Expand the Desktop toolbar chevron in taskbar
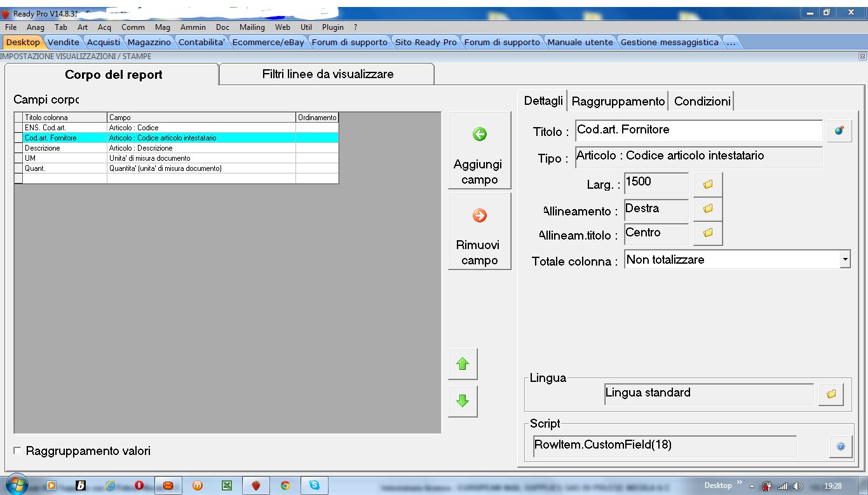The height and width of the screenshot is (495, 868). pyautogui.click(x=739, y=484)
